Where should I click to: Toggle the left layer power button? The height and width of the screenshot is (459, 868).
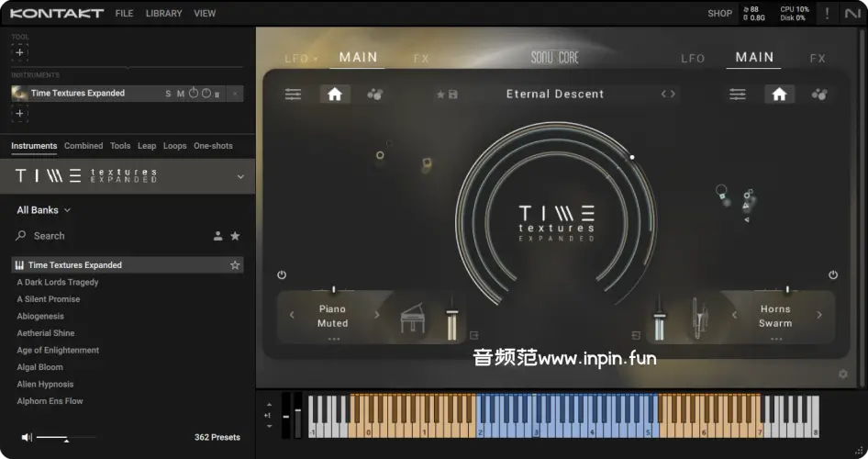point(282,274)
